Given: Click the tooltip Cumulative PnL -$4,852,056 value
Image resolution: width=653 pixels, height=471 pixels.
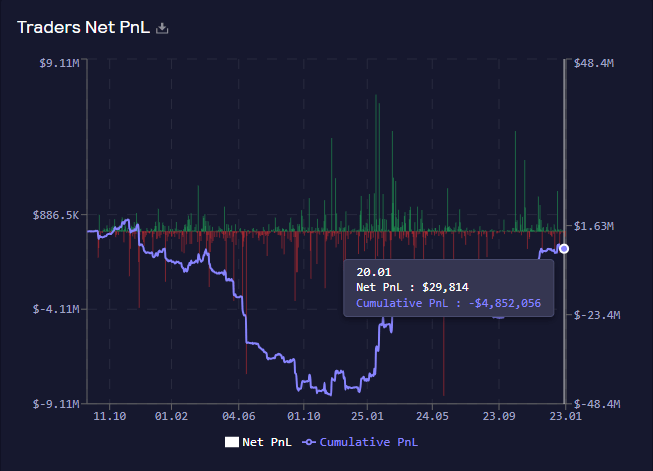Looking at the screenshot, I should pos(505,303).
